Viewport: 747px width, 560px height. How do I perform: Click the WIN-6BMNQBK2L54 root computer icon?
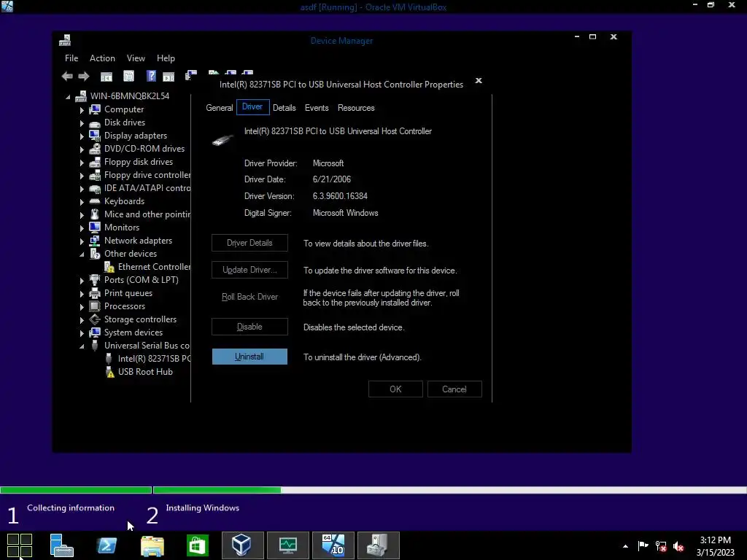point(81,96)
